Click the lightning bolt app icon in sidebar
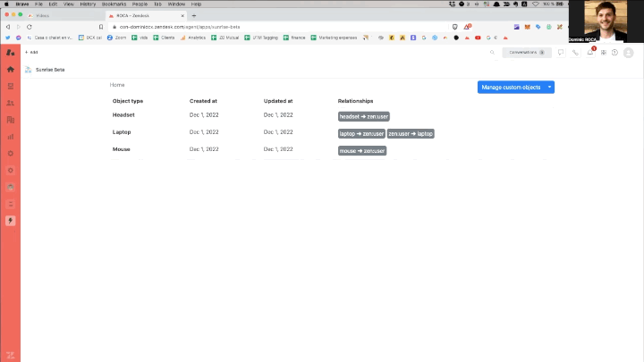 (x=11, y=221)
